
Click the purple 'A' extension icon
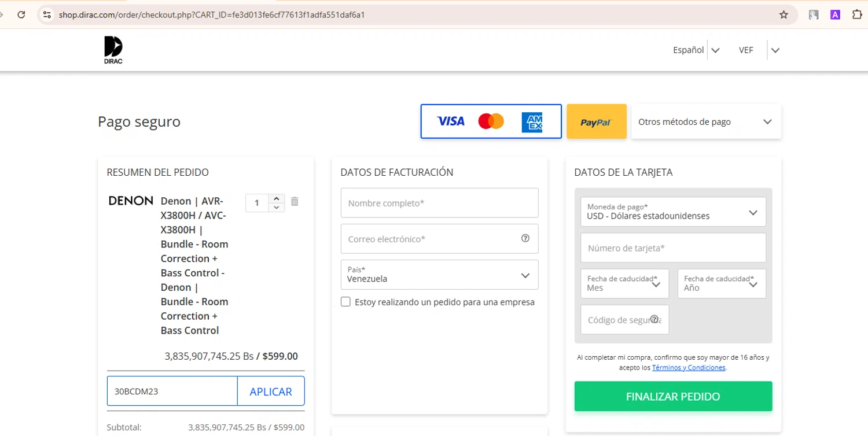[x=835, y=15]
